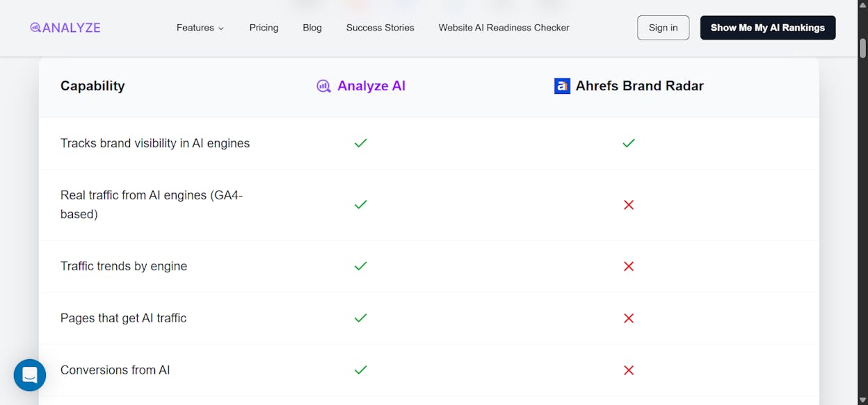Screen dimensions: 868x405
Task: Click the page vertical scrollbar thumb
Action: pos(862,49)
